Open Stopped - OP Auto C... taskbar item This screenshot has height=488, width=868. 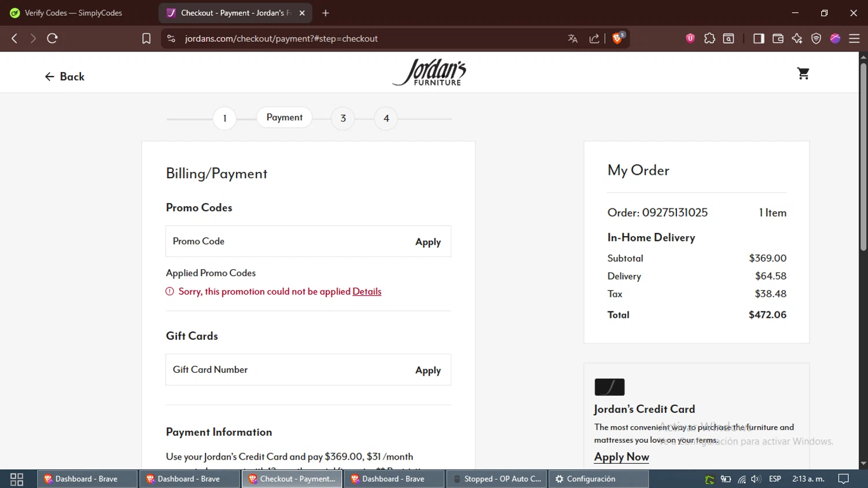pyautogui.click(x=497, y=479)
